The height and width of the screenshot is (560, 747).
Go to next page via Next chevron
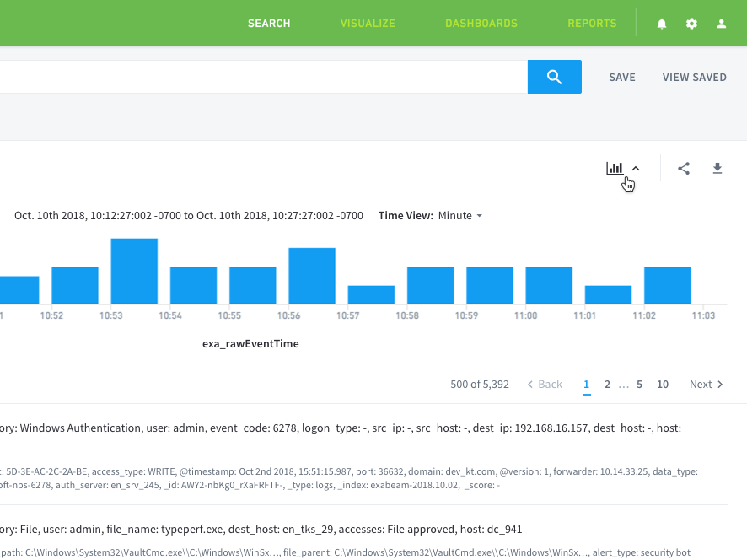coord(707,384)
